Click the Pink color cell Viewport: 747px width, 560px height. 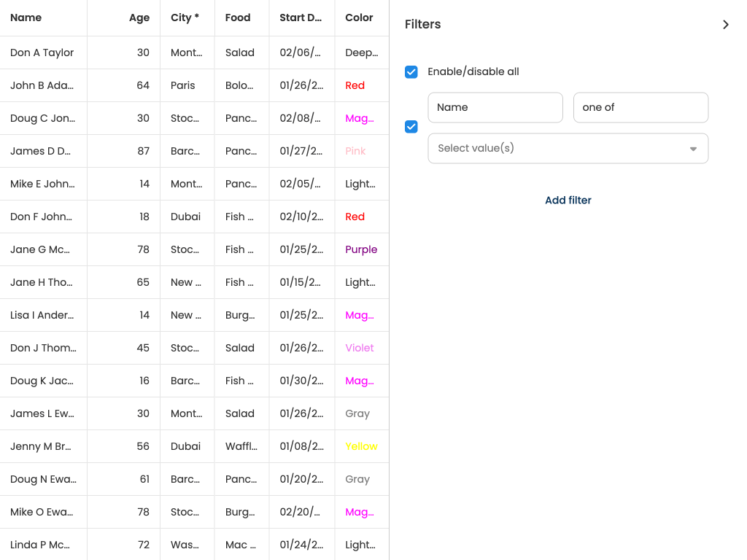coord(355,151)
